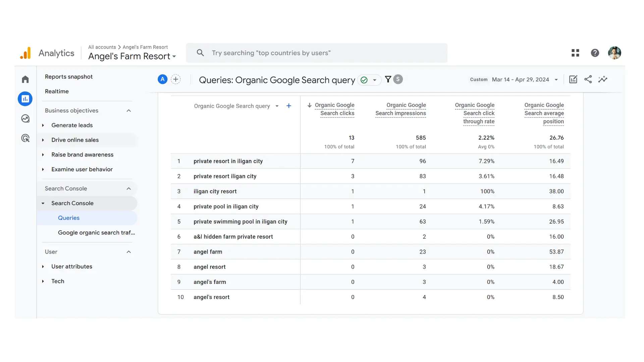This screenshot has height=362, width=644.
Task: Sort by Search click through rate header
Action: point(475,113)
